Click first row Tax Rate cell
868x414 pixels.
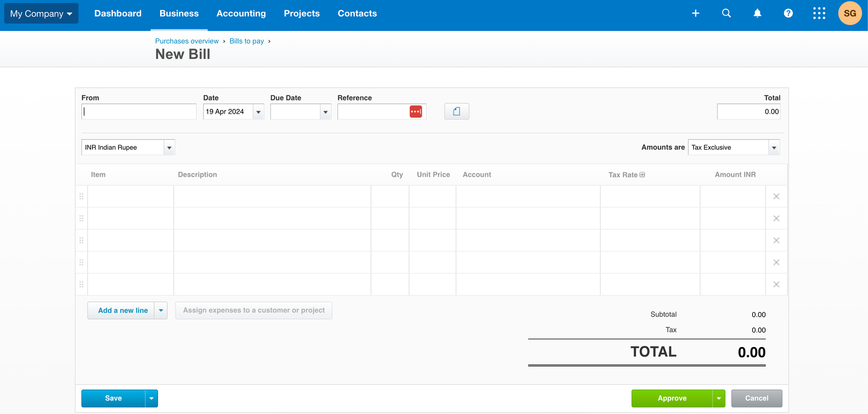[650, 196]
